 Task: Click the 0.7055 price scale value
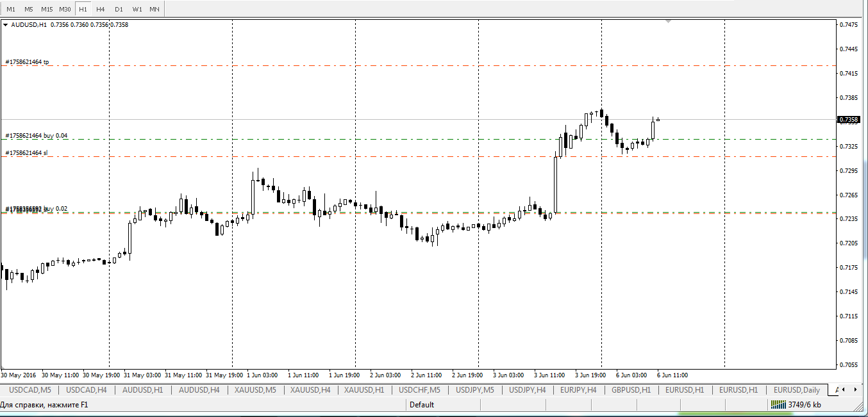pyautogui.click(x=848, y=365)
